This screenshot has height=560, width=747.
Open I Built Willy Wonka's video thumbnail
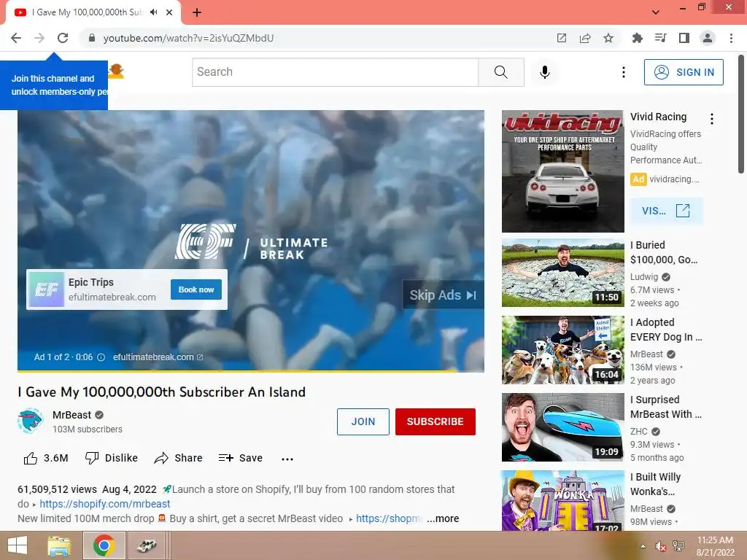(x=563, y=500)
